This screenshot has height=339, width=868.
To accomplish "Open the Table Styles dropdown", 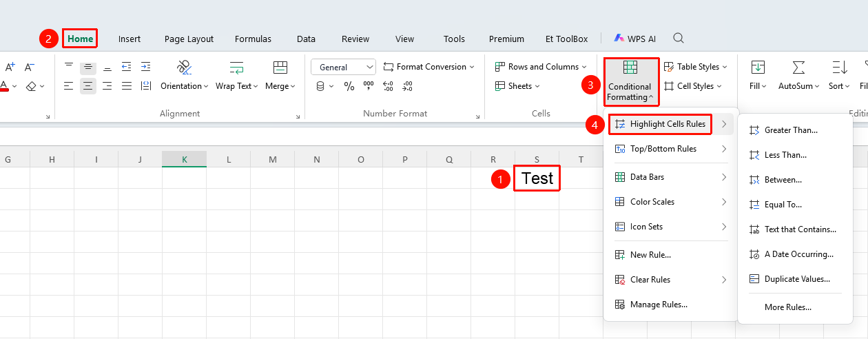I will (696, 67).
